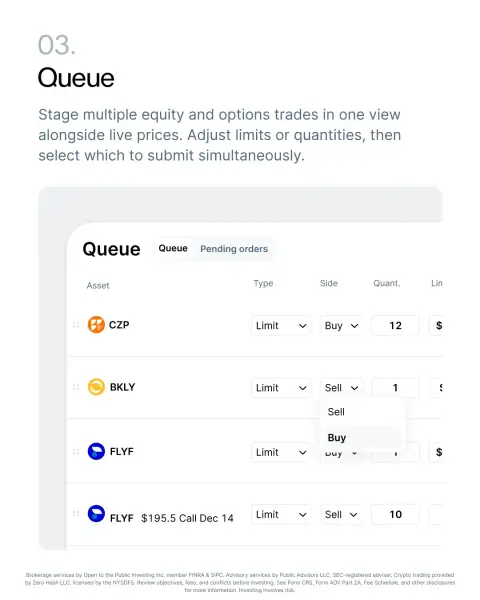Grab the drag handle beside CZP
Viewport: 480px width, 600px height.
(x=76, y=325)
